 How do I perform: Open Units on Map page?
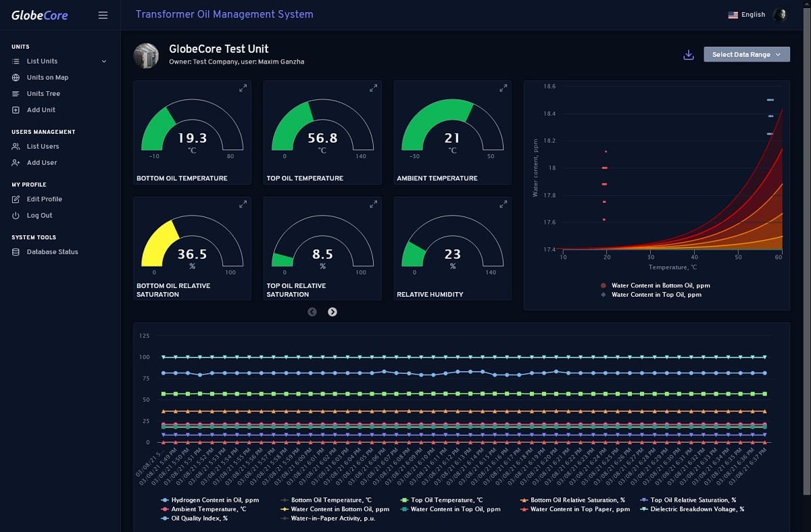(x=47, y=78)
